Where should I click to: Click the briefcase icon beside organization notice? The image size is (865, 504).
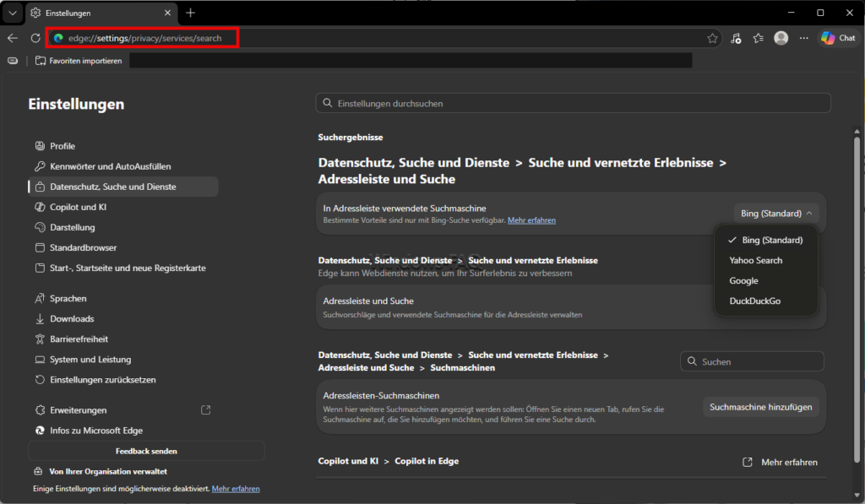(38, 471)
